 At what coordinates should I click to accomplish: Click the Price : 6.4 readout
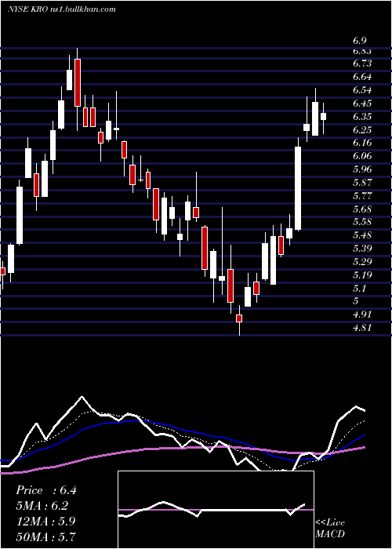click(45, 490)
